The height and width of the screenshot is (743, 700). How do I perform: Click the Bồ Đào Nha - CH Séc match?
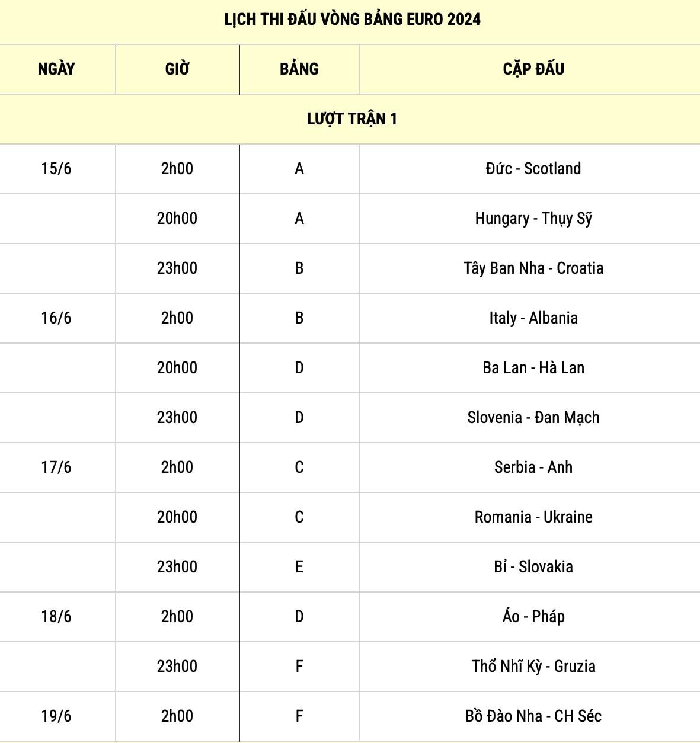pos(533,716)
